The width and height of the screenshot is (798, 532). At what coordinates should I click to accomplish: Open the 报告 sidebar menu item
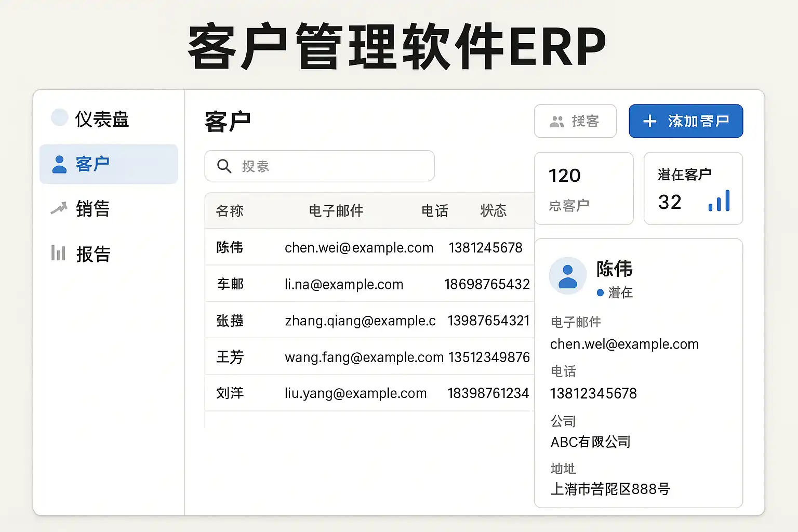click(x=93, y=254)
